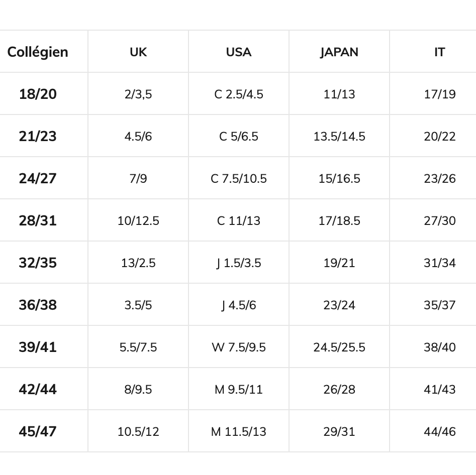Select the UK column header

click(x=138, y=52)
